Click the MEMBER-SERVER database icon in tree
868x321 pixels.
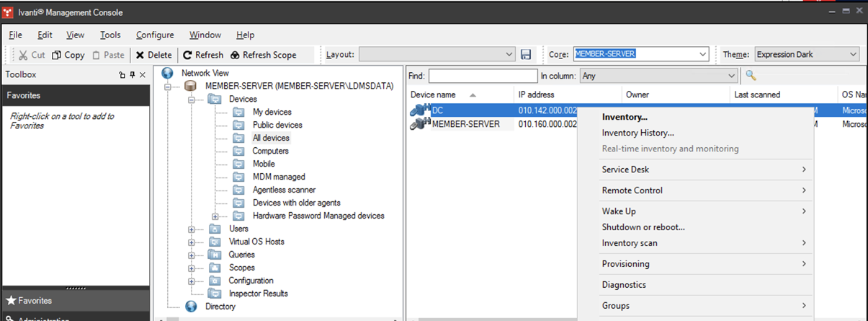(x=191, y=86)
